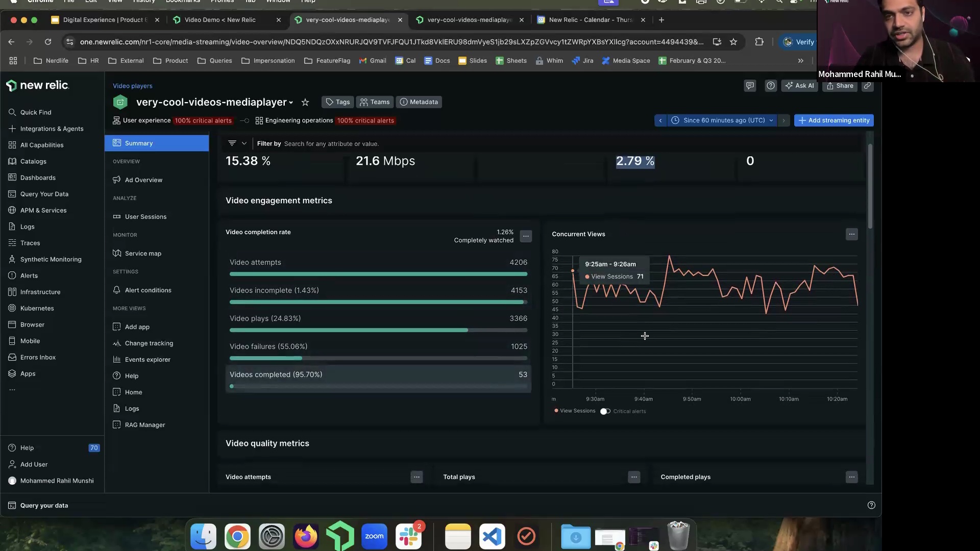The height and width of the screenshot is (551, 980).
Task: Click the new relic logo
Action: click(37, 85)
